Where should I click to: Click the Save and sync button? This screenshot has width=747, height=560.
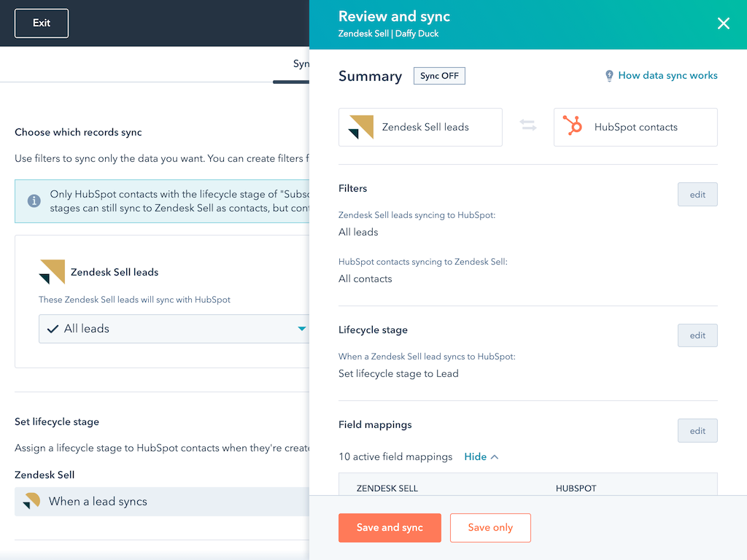pyautogui.click(x=390, y=527)
